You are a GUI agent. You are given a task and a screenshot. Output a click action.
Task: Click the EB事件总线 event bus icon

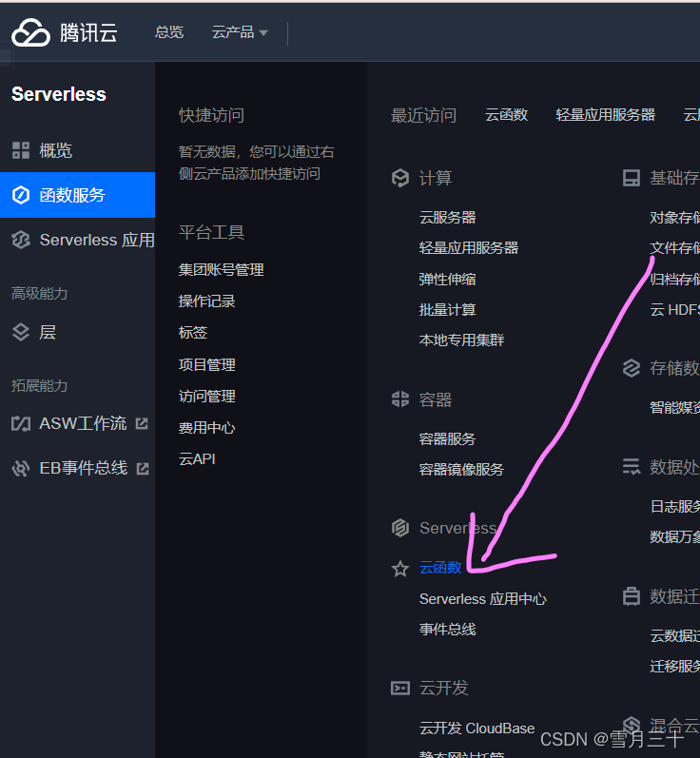click(x=21, y=469)
